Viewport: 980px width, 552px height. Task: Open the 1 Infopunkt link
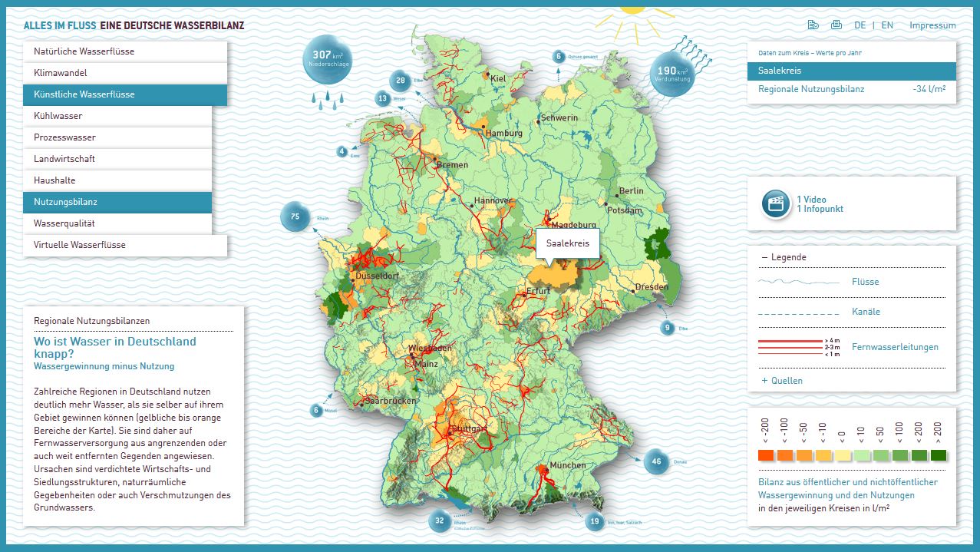coord(820,209)
